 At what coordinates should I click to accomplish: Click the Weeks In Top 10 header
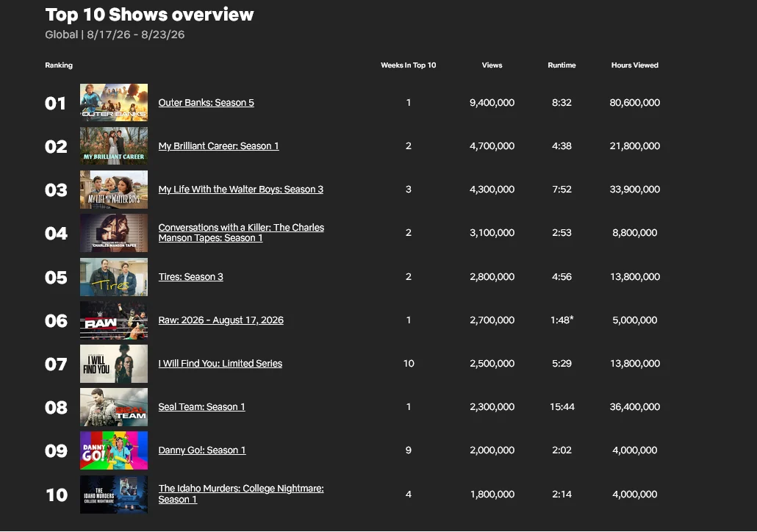pos(409,65)
